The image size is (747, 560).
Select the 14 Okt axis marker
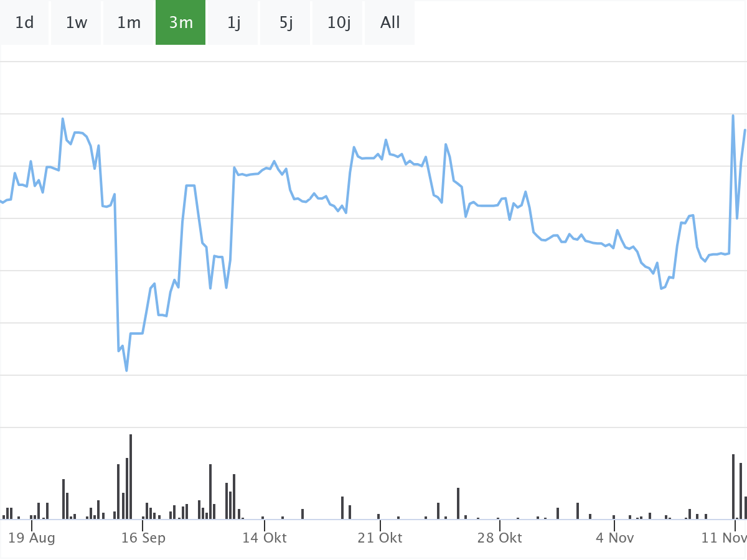pos(265,538)
